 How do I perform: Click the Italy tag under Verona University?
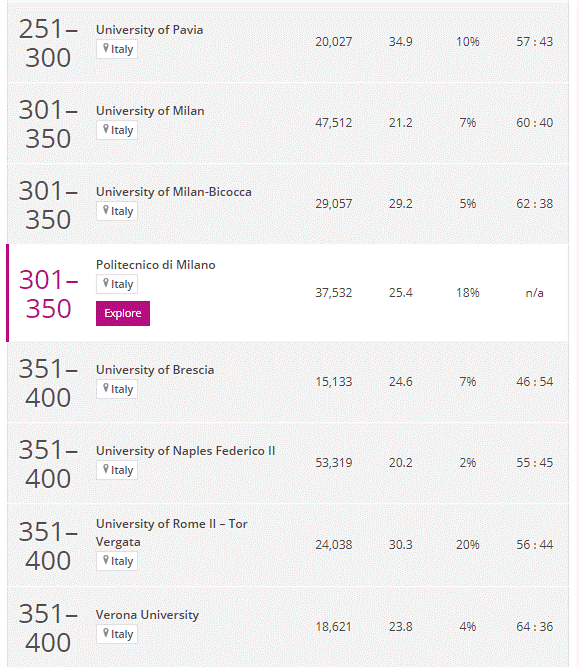point(117,634)
